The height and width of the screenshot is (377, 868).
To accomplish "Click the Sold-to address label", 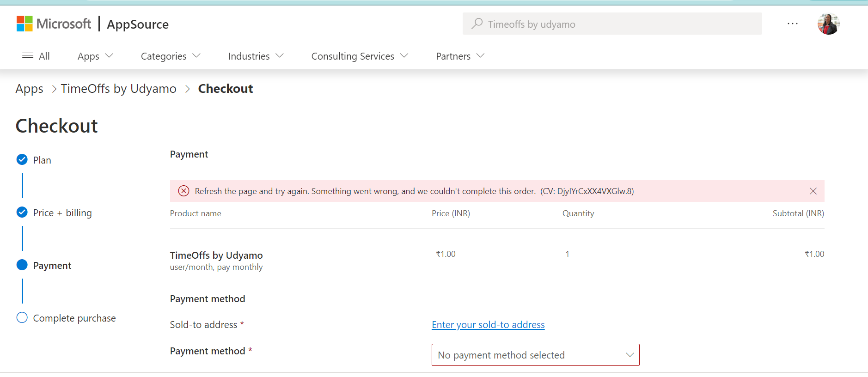I will [203, 325].
